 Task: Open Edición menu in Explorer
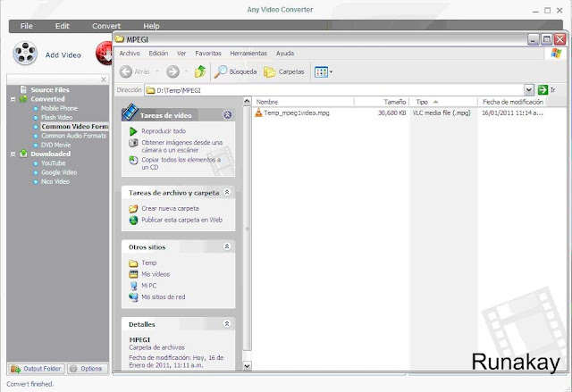pos(158,54)
